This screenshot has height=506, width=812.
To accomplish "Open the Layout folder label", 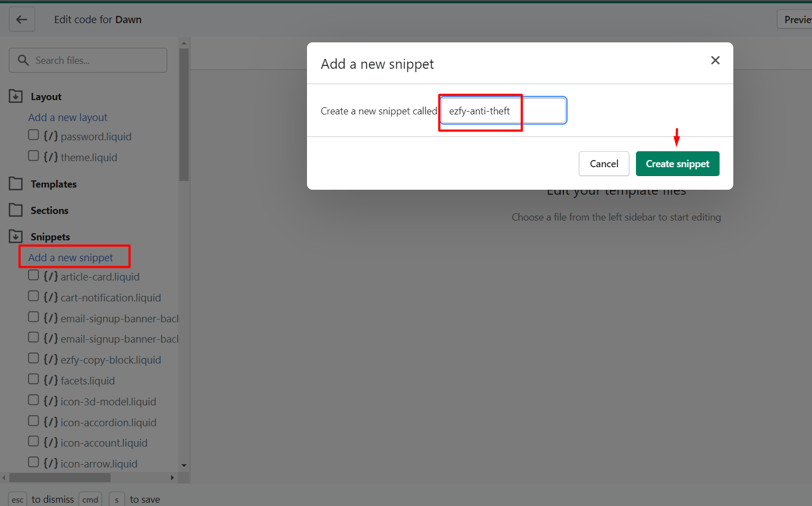I will pos(46,97).
